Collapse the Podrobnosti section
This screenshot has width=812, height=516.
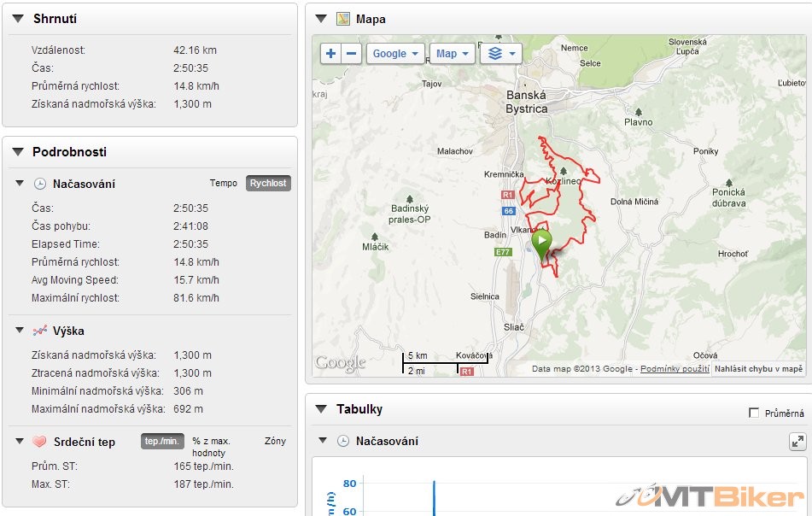coord(18,152)
